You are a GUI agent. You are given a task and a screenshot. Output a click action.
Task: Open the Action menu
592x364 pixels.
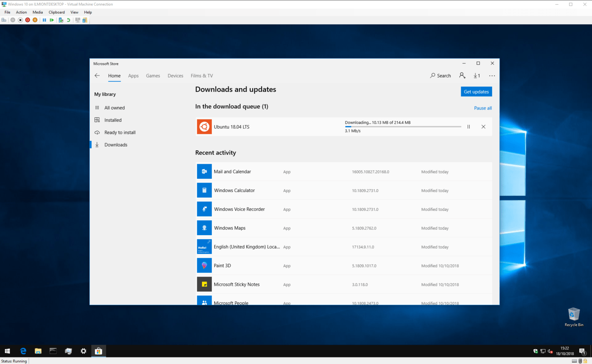[x=21, y=12]
